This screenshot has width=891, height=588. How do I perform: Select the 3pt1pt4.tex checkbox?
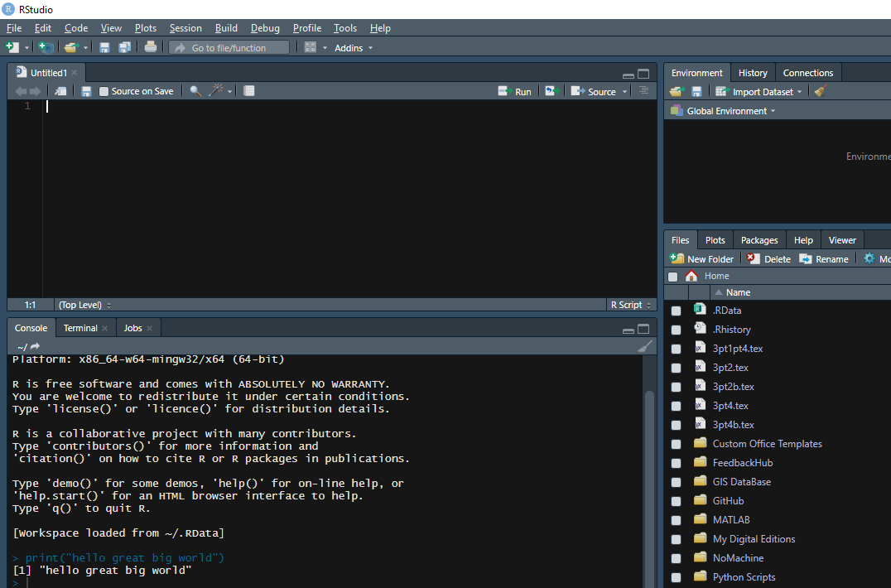676,349
